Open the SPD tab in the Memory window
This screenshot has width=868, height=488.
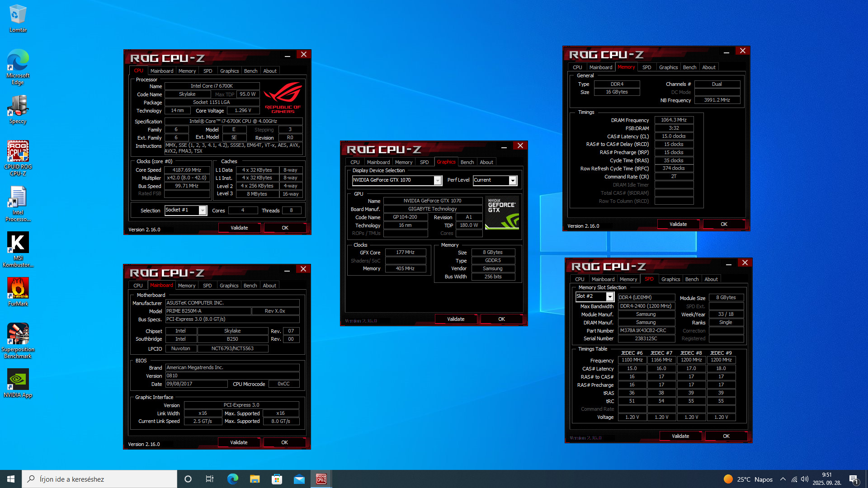646,67
